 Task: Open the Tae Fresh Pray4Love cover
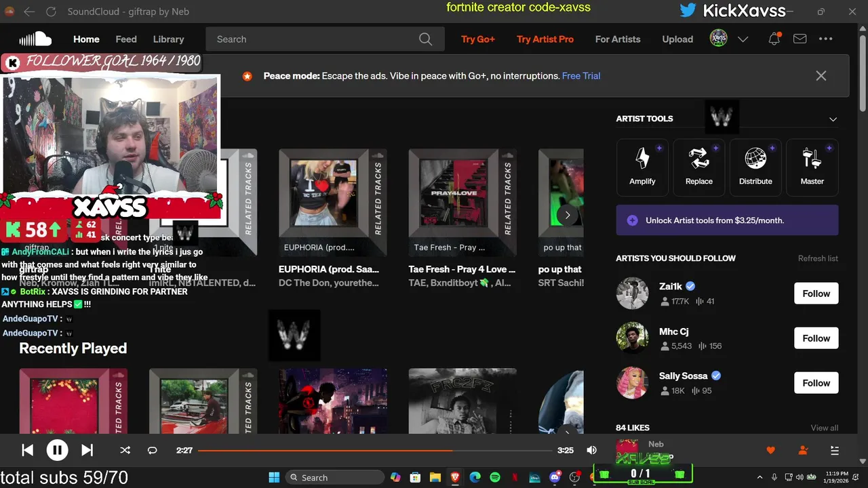[462, 203]
